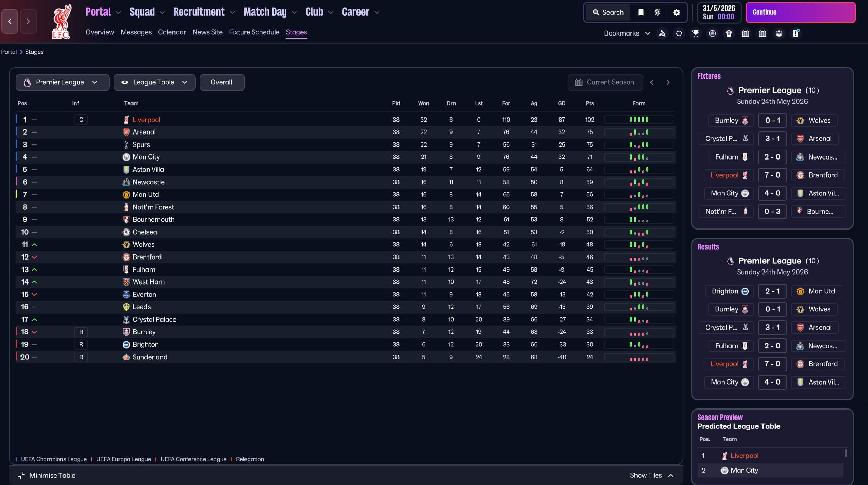
Task: Click the player search bookmark icon
Action: (662, 33)
